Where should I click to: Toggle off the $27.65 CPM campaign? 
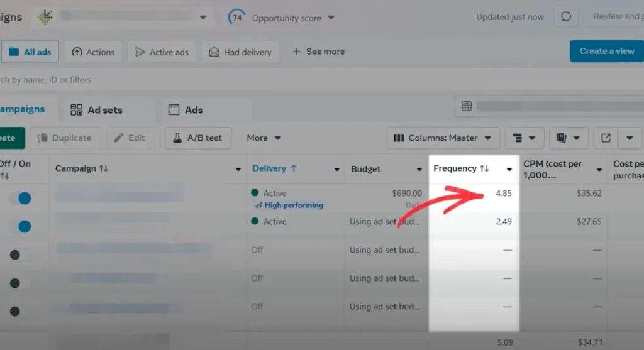click(x=19, y=226)
